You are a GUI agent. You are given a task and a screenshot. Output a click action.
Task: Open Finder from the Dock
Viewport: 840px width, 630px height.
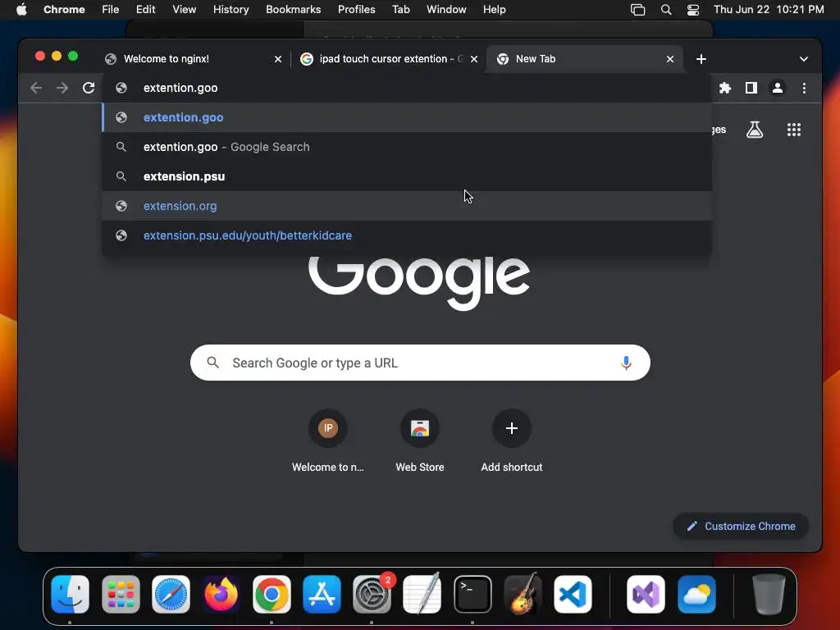coord(71,594)
